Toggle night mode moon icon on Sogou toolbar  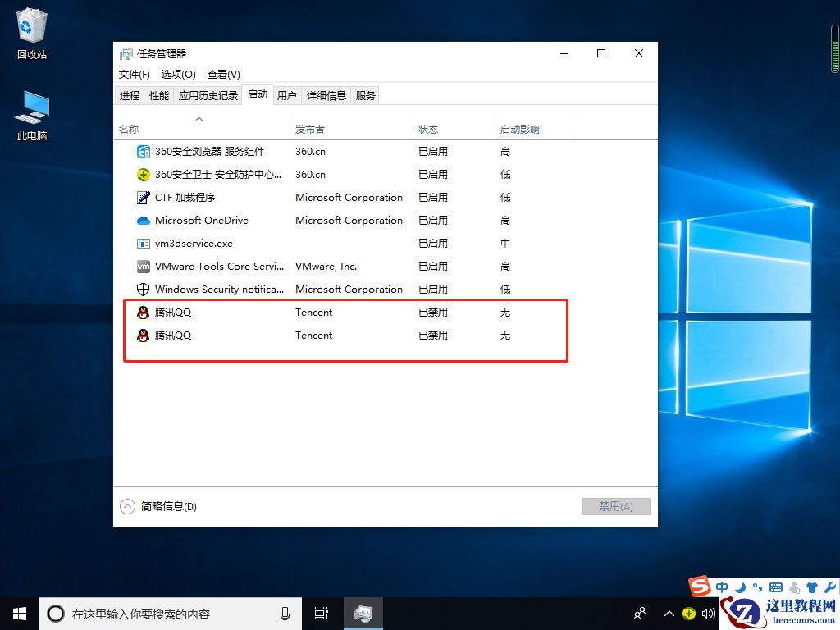click(x=741, y=587)
